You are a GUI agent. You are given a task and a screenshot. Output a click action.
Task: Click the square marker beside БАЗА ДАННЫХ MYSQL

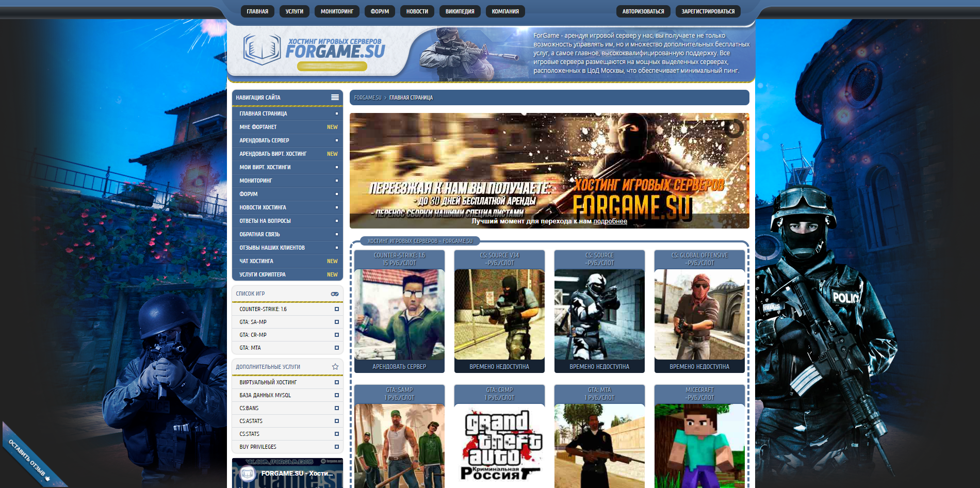pyautogui.click(x=336, y=395)
